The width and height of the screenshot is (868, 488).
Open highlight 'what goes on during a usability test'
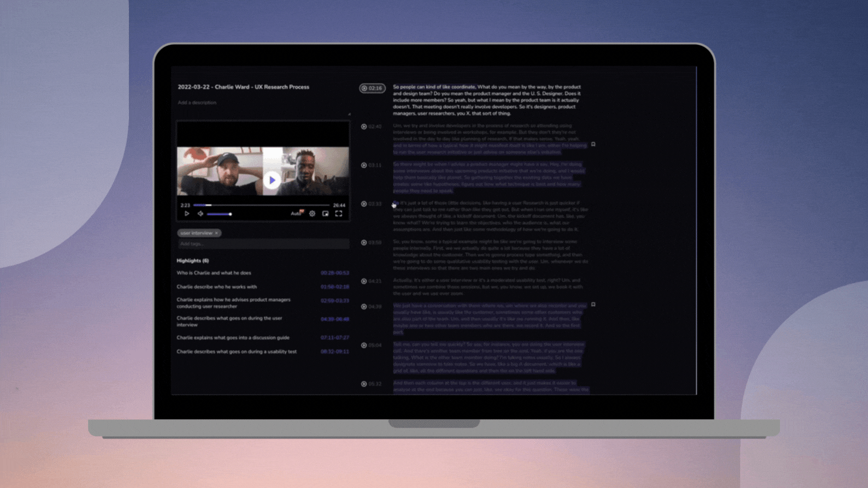237,351
